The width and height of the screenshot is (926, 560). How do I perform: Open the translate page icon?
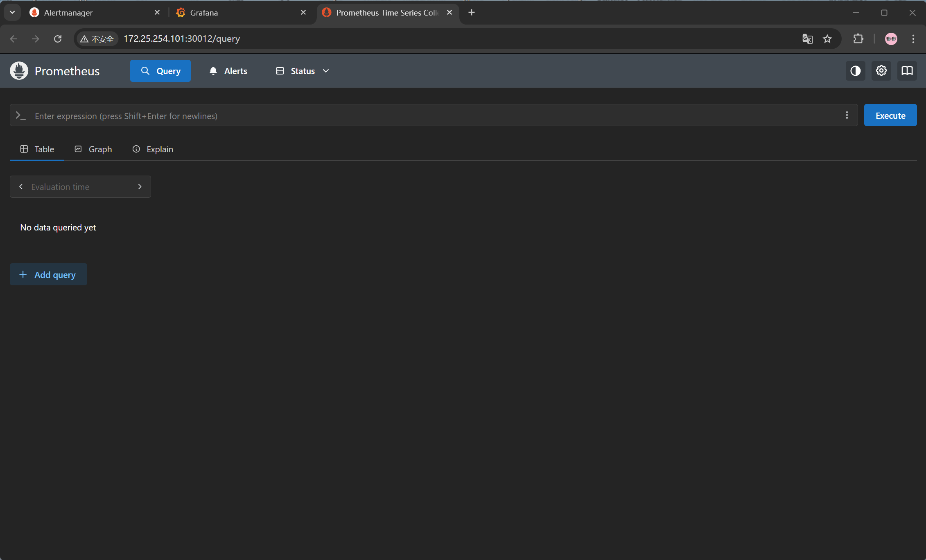point(807,39)
